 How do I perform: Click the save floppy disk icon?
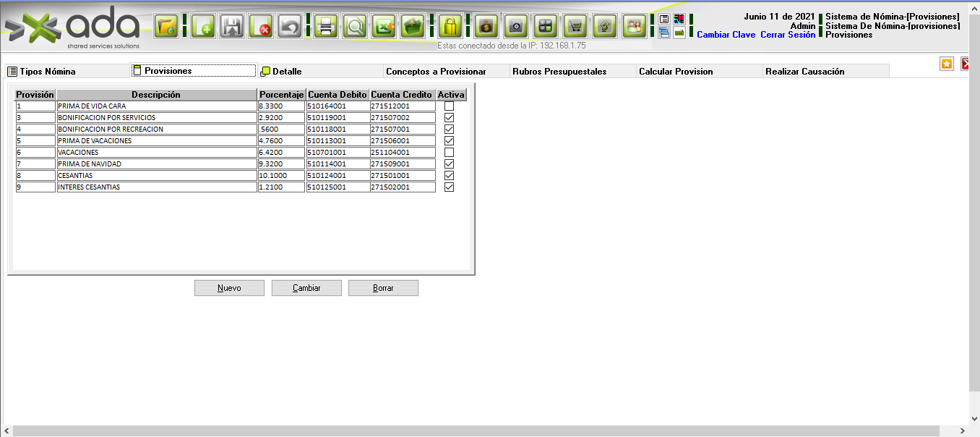[x=232, y=27]
